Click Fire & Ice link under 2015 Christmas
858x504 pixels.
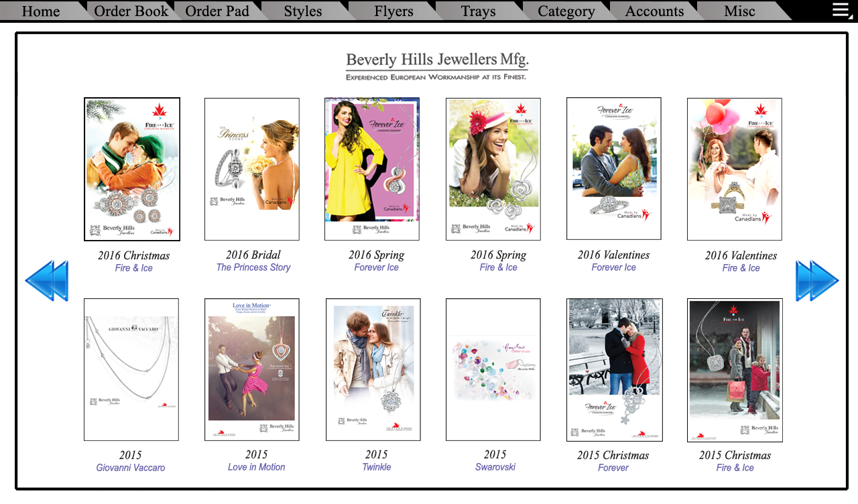(x=735, y=468)
